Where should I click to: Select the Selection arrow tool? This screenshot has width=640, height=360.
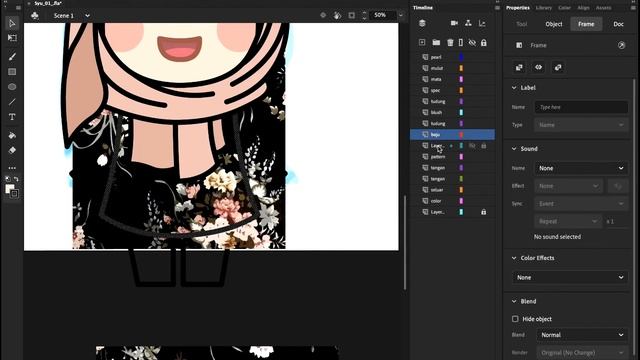12,23
